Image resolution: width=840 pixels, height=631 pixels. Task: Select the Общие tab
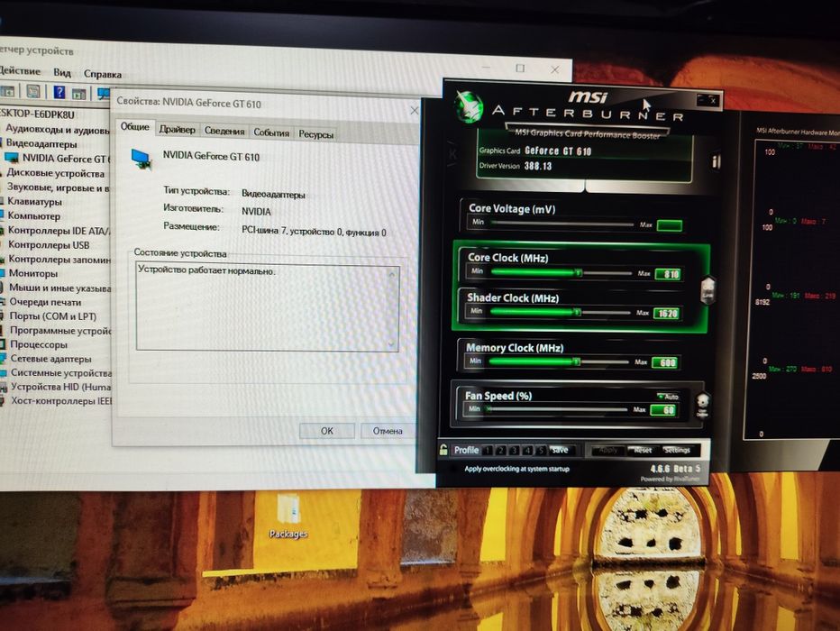coord(134,127)
